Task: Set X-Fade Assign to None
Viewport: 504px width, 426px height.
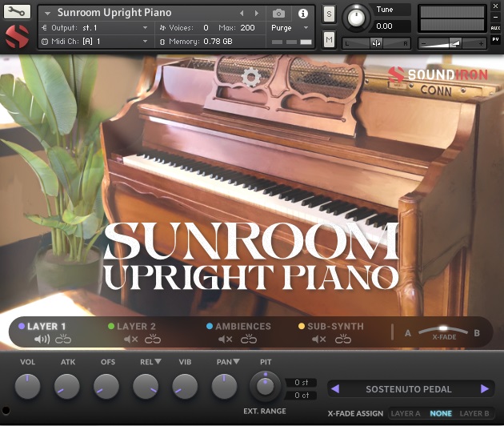Action: point(441,413)
